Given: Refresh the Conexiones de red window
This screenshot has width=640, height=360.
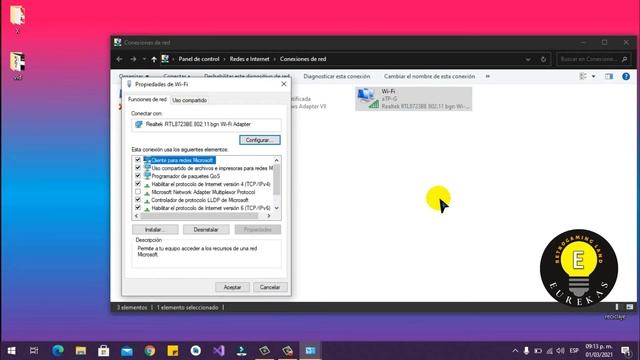Looking at the screenshot, I should pos(543,59).
